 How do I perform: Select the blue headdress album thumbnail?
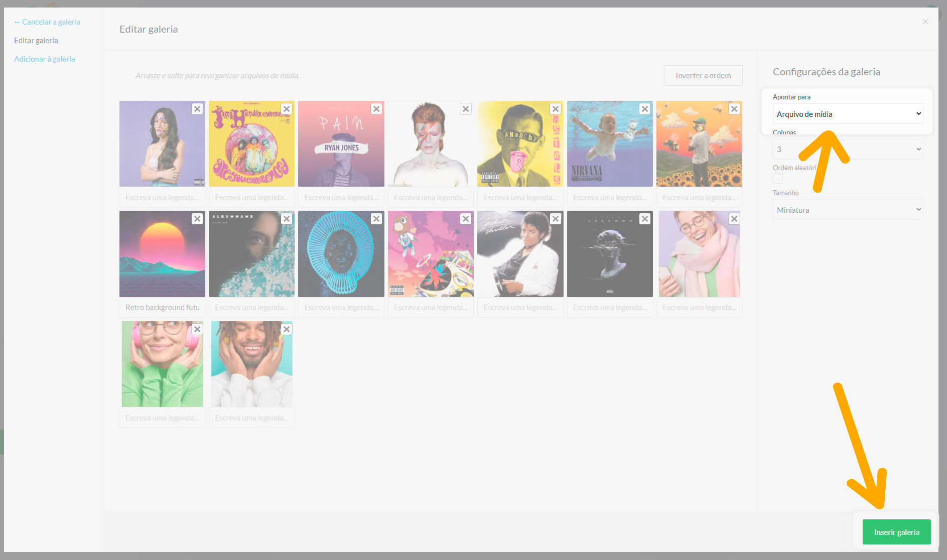pyautogui.click(x=341, y=254)
